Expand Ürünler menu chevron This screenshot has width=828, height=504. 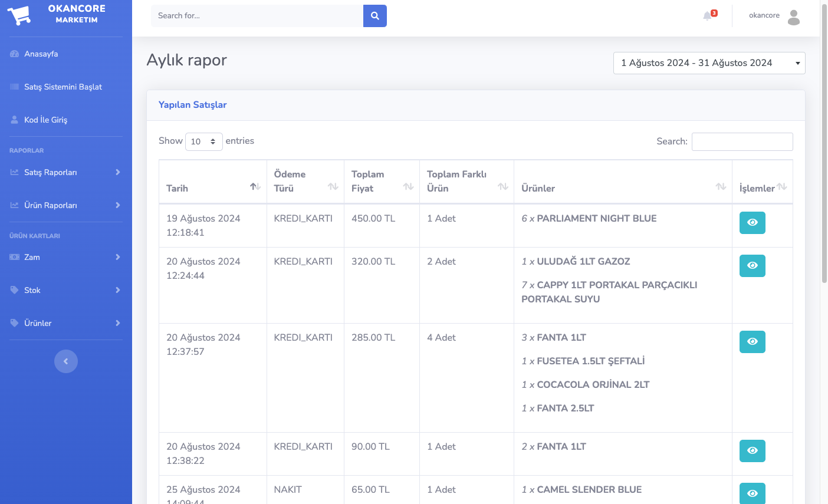(118, 323)
